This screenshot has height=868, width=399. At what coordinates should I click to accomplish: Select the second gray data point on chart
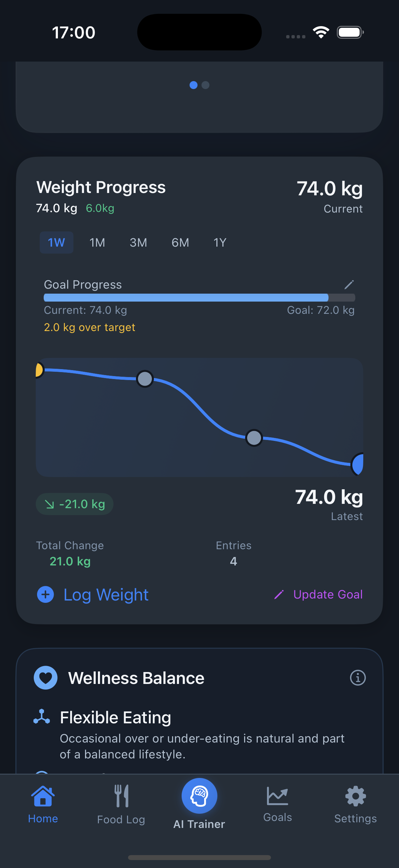[x=254, y=438]
